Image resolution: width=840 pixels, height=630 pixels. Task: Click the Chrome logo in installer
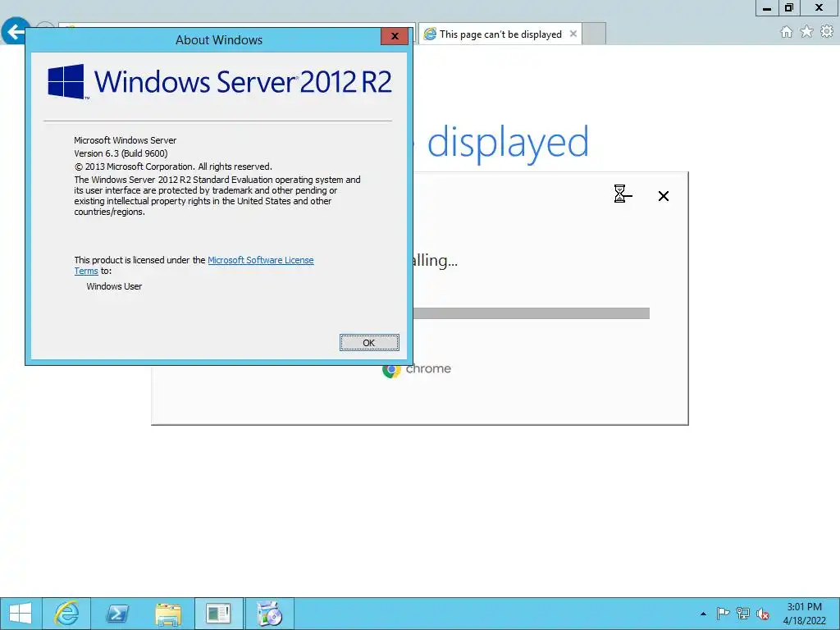click(391, 369)
